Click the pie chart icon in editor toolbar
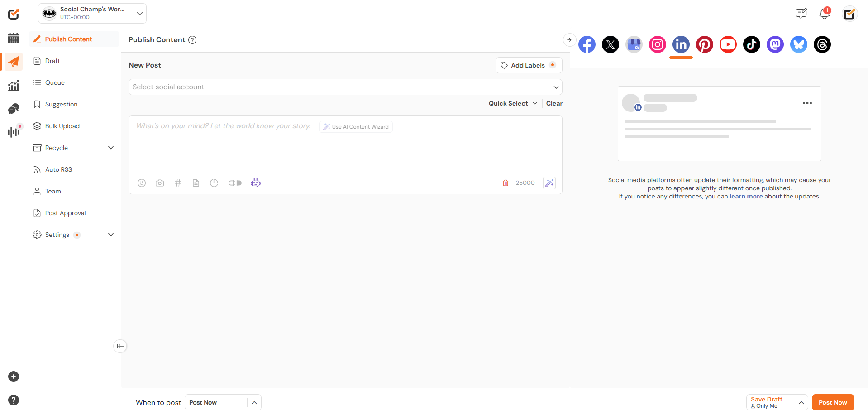The height and width of the screenshot is (415, 868). coord(214,183)
